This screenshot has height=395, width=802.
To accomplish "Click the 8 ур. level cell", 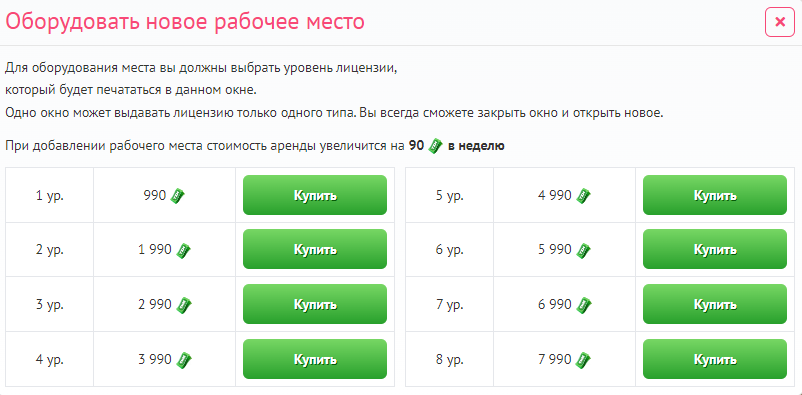I will tap(450, 359).
